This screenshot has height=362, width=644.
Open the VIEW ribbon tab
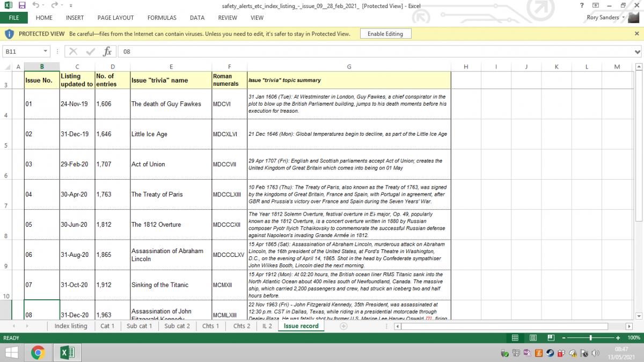[257, 18]
